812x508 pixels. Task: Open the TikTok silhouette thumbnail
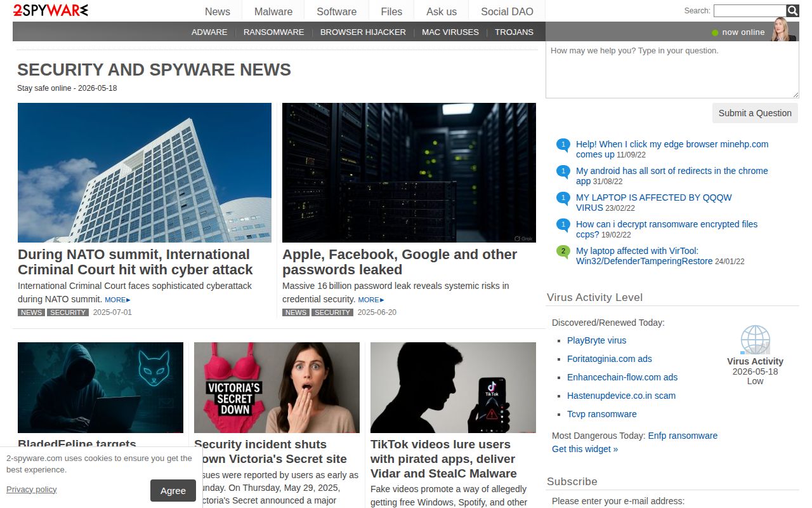pos(453,387)
